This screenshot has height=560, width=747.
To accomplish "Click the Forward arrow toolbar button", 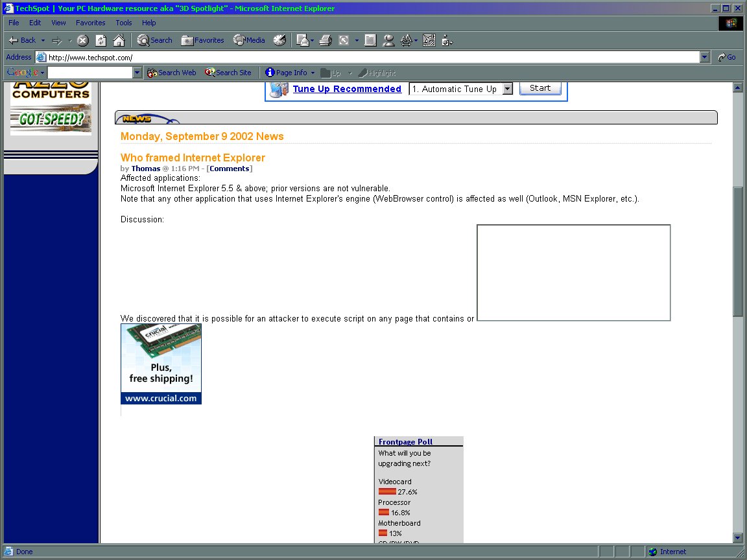I will pyautogui.click(x=56, y=40).
